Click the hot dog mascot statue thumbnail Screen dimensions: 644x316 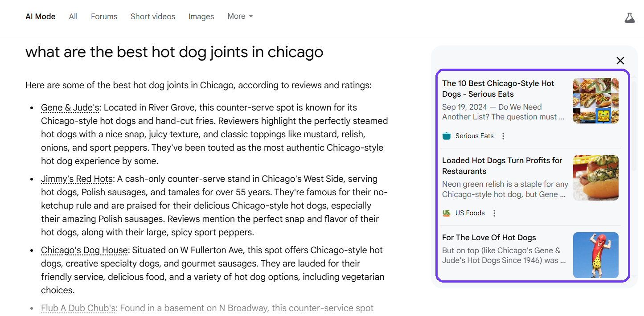[x=595, y=255]
